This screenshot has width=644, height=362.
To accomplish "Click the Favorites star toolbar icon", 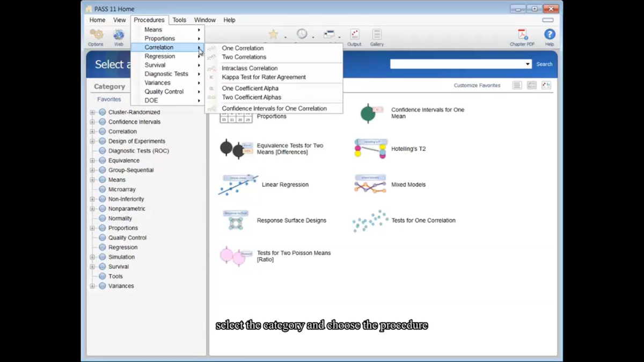I will [x=273, y=34].
